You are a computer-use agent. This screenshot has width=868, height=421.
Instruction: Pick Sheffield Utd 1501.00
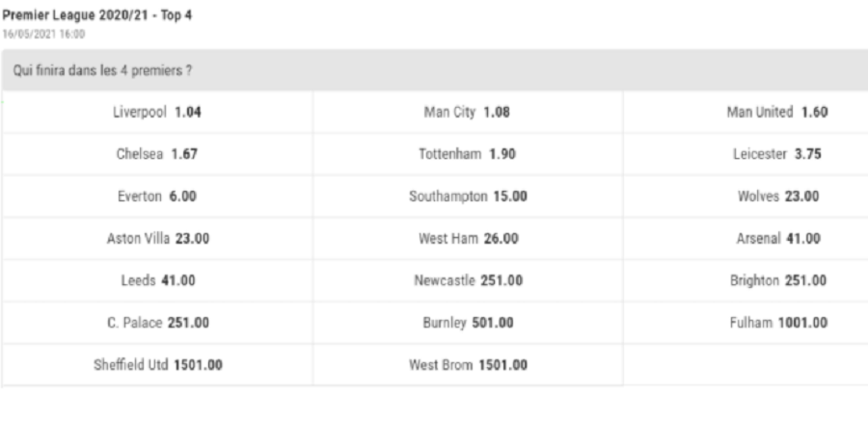[158, 365]
